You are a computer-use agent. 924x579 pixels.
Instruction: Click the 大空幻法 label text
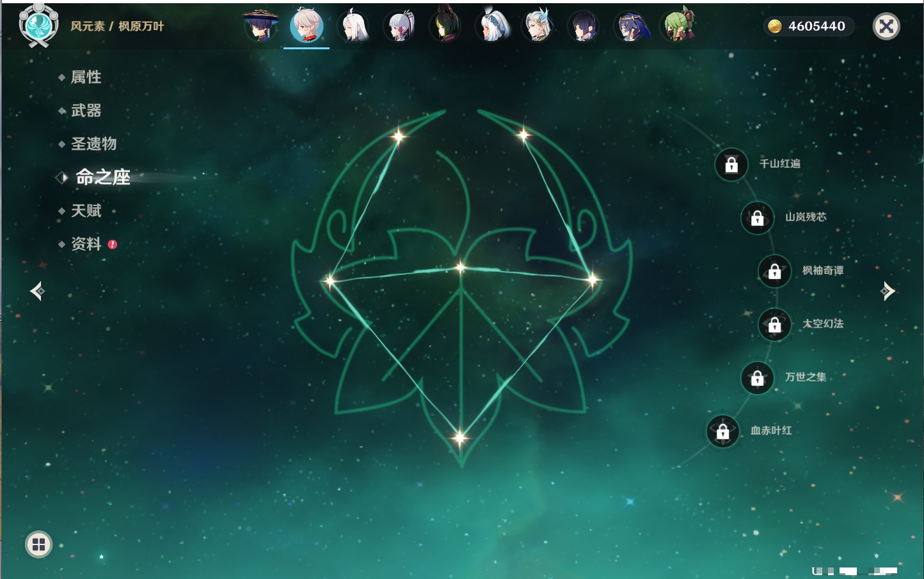click(x=824, y=324)
